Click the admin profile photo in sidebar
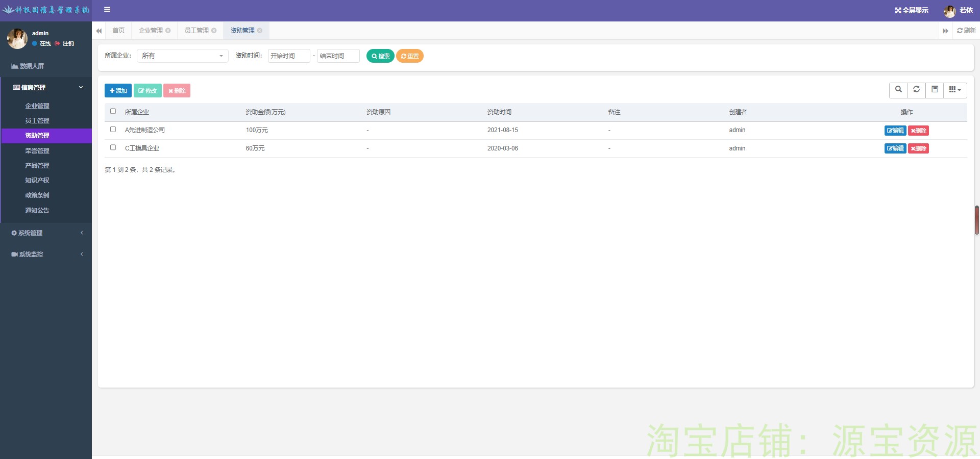Screen dimensions: 980x459 pos(17,39)
